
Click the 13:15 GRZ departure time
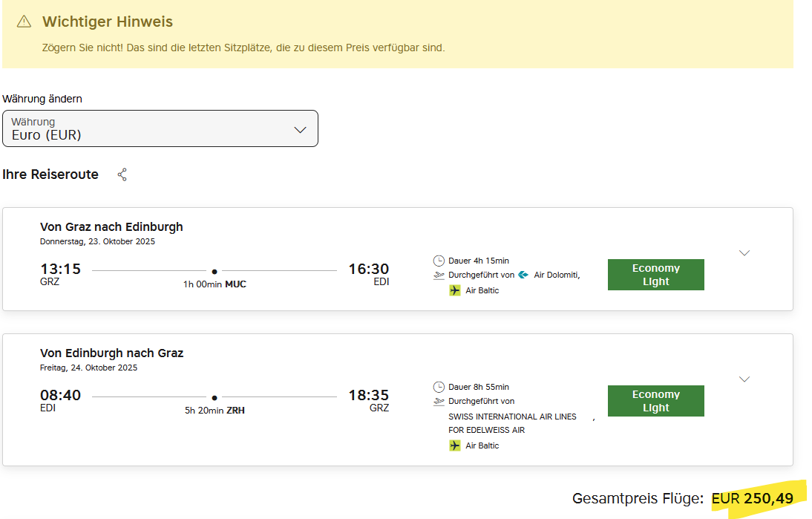pyautogui.click(x=60, y=269)
